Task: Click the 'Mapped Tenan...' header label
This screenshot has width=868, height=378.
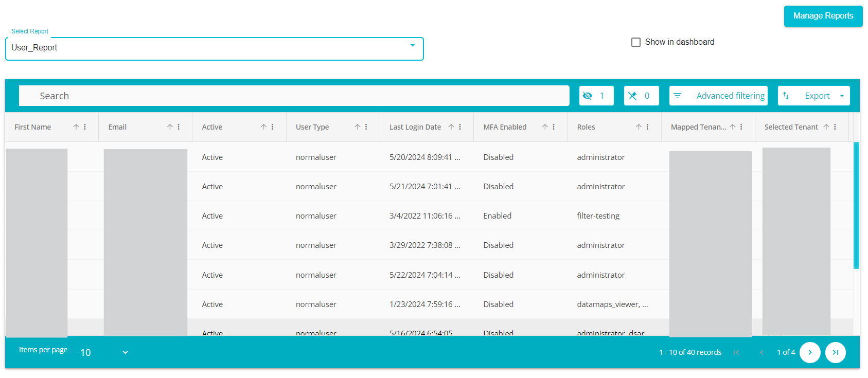Action: (699, 127)
